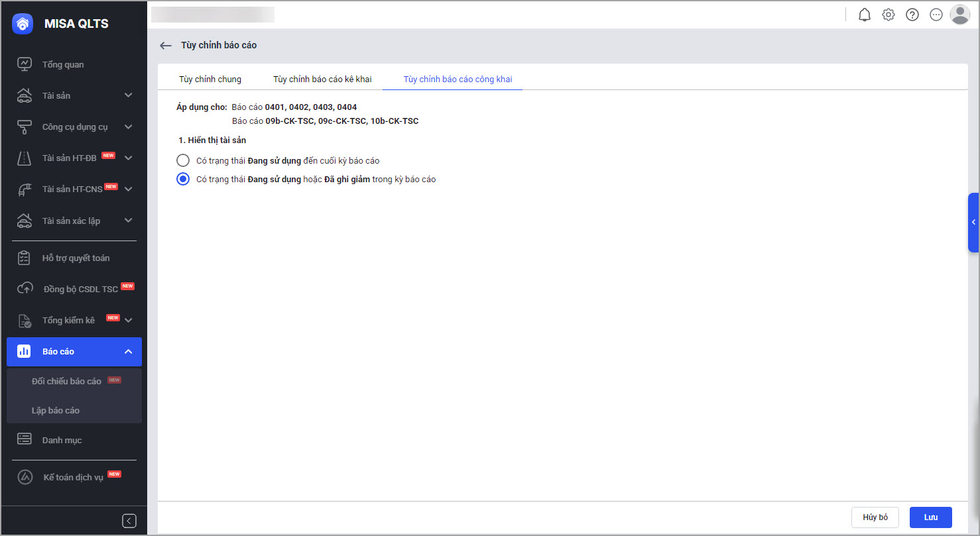
Task: Click the Tùy chỉnh báo cáo page heading
Action: 219,45
